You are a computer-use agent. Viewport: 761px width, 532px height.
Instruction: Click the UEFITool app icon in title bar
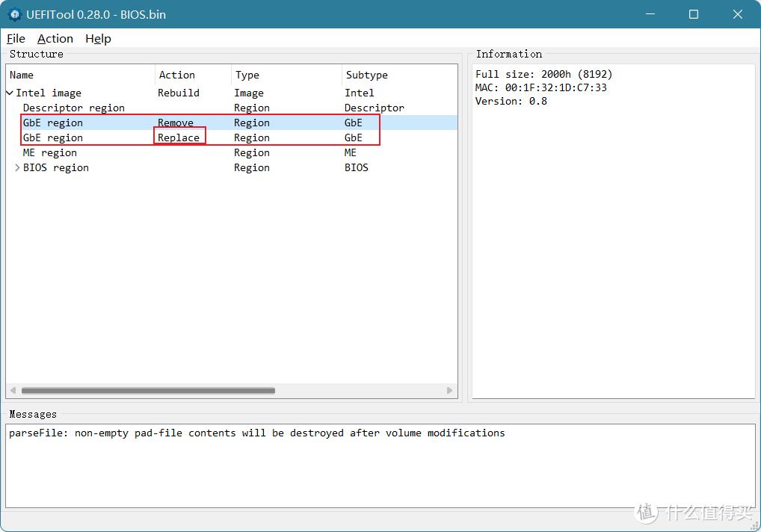14,14
